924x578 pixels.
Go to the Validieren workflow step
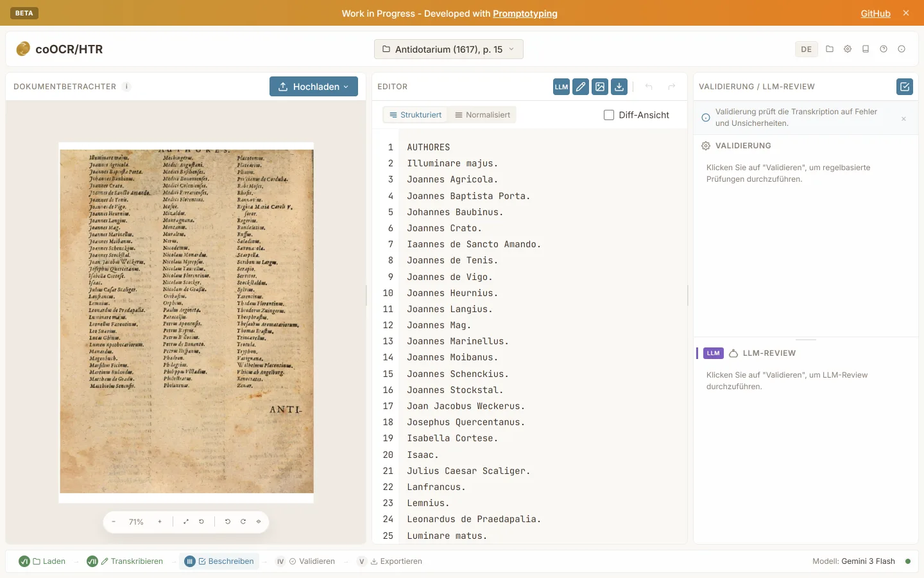tap(305, 561)
